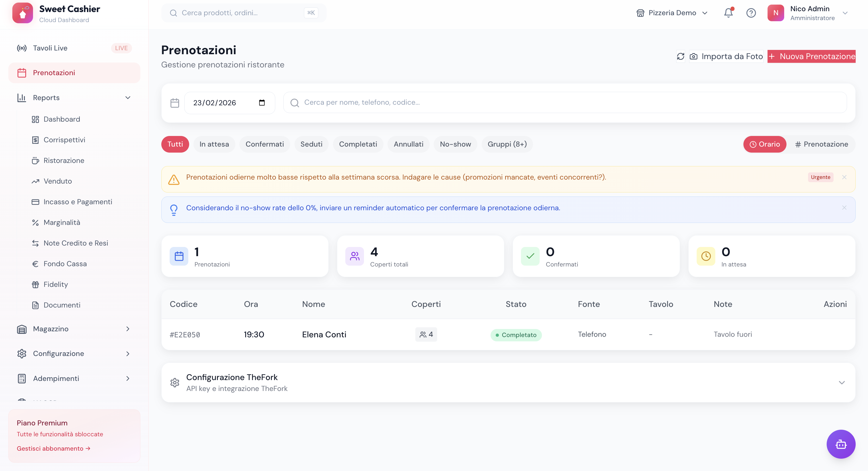The image size is (868, 471).
Task: Follow the Gestisci abbonamento link
Action: click(53, 448)
